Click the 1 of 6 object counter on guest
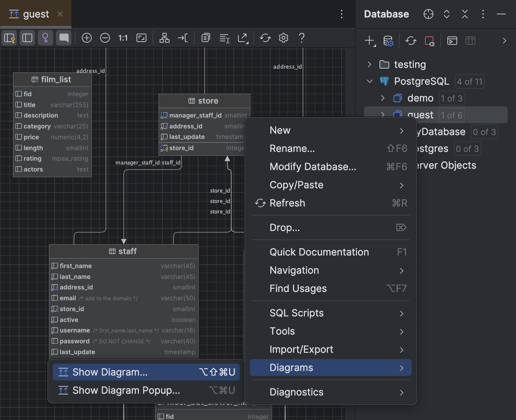Viewport: 516px width, 420px height. tap(452, 115)
